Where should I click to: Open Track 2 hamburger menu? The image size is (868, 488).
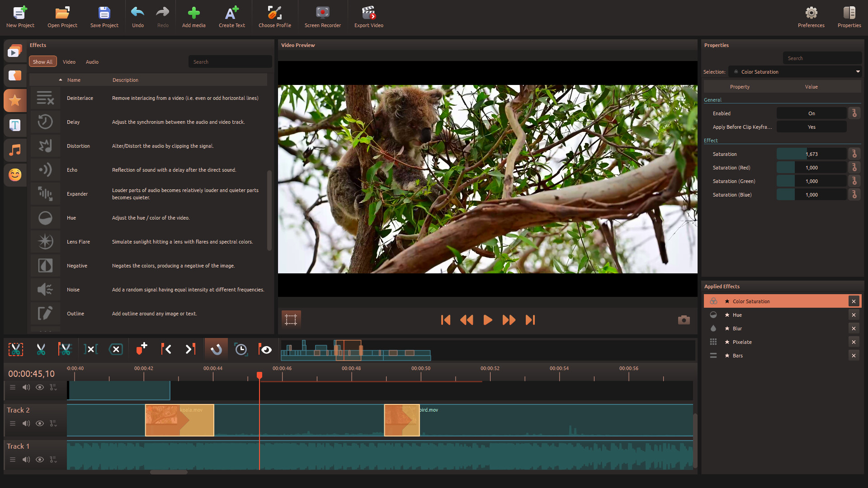click(x=13, y=423)
